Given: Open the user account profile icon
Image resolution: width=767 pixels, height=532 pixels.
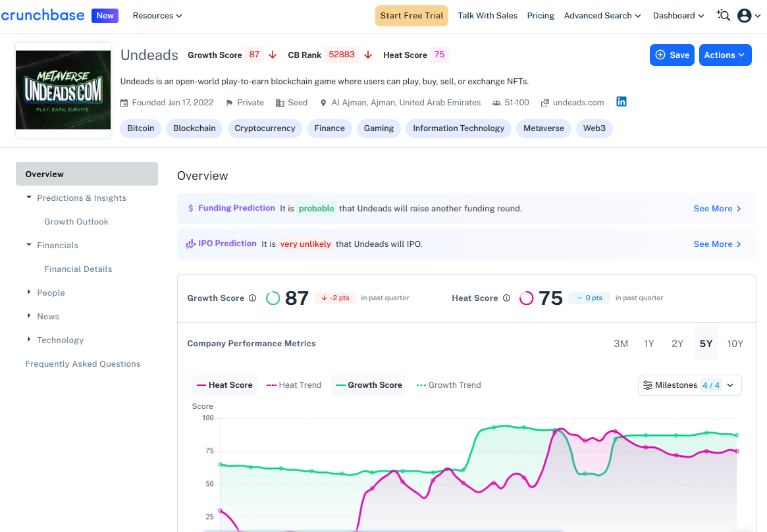Looking at the screenshot, I should click(745, 16).
